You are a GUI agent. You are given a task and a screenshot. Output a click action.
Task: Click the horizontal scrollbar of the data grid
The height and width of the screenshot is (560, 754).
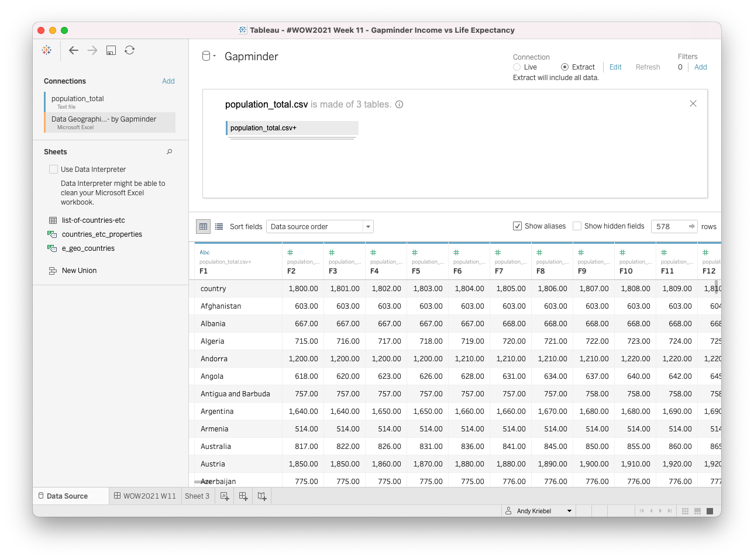(202, 482)
